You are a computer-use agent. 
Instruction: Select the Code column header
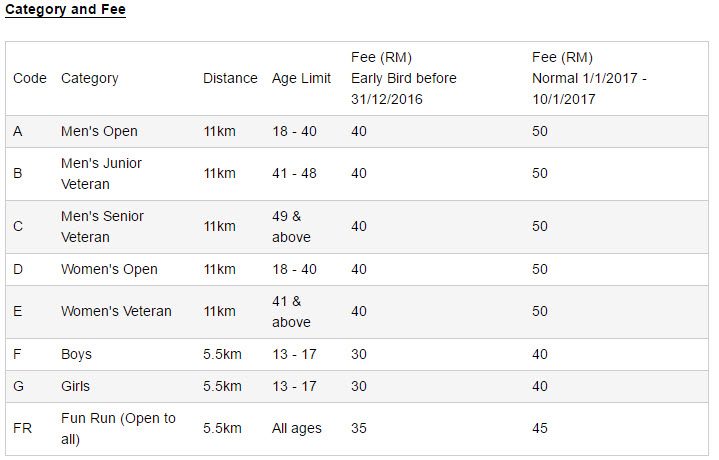coord(30,78)
